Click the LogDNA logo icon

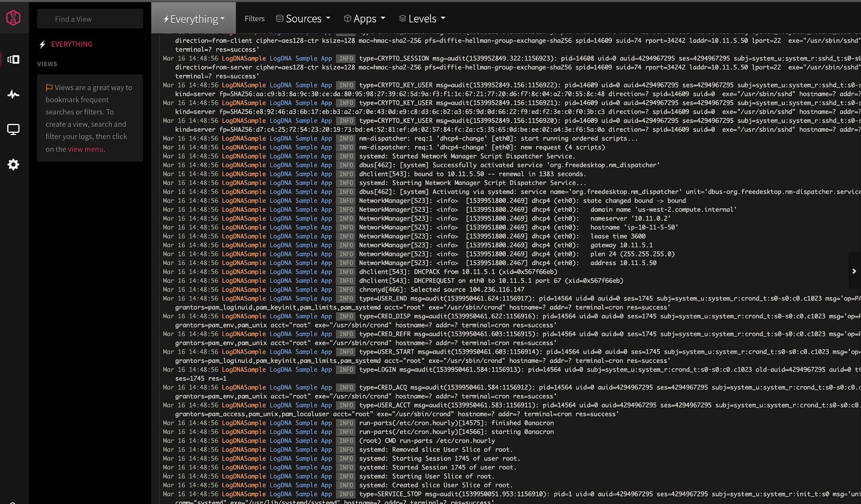click(x=13, y=18)
